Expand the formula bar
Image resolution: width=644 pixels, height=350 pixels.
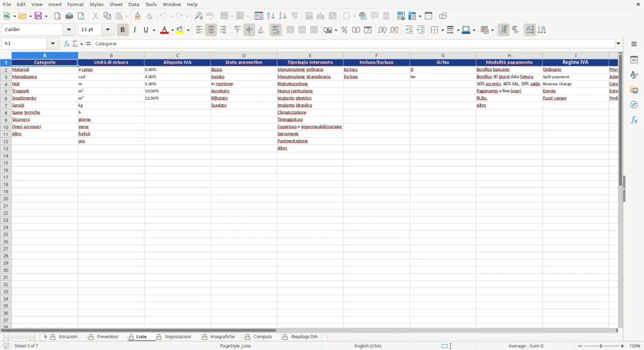pyautogui.click(x=619, y=44)
